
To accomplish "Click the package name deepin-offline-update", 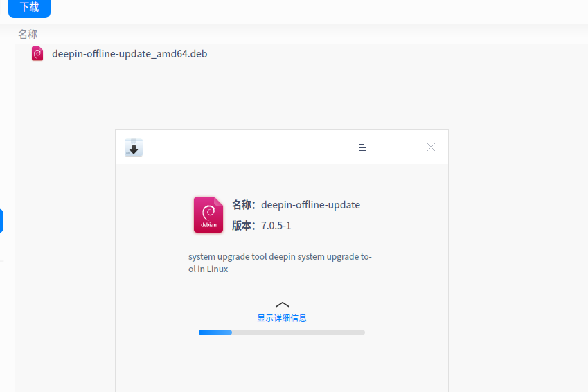I will coord(310,205).
